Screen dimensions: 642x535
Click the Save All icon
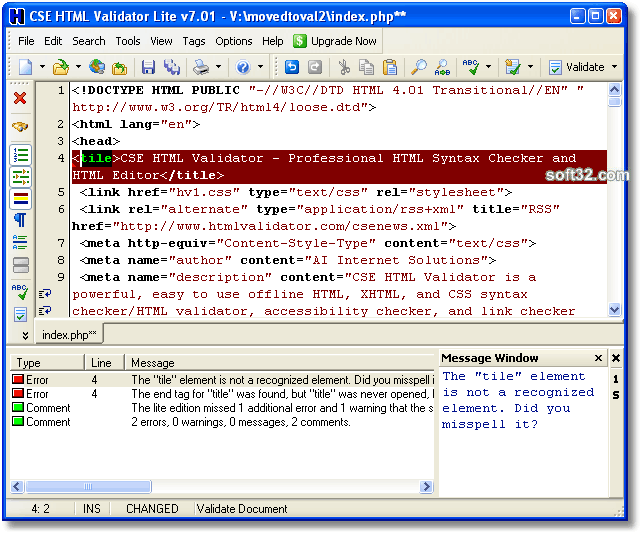[172, 67]
